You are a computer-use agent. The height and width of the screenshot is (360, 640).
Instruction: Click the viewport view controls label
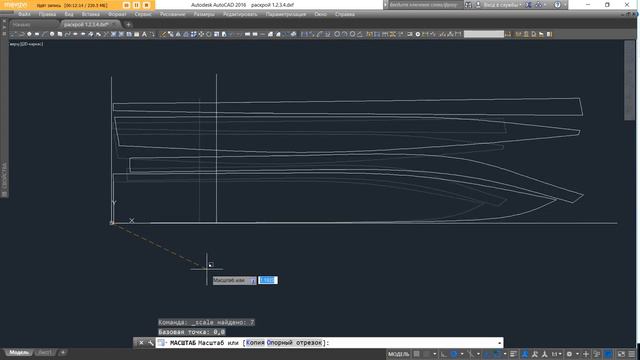click(x=26, y=44)
